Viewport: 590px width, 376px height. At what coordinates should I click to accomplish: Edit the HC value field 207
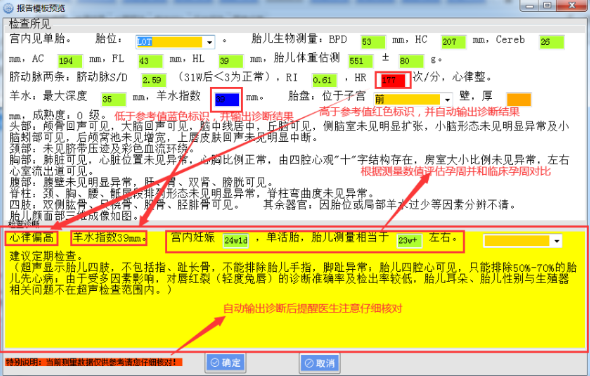tap(453, 42)
